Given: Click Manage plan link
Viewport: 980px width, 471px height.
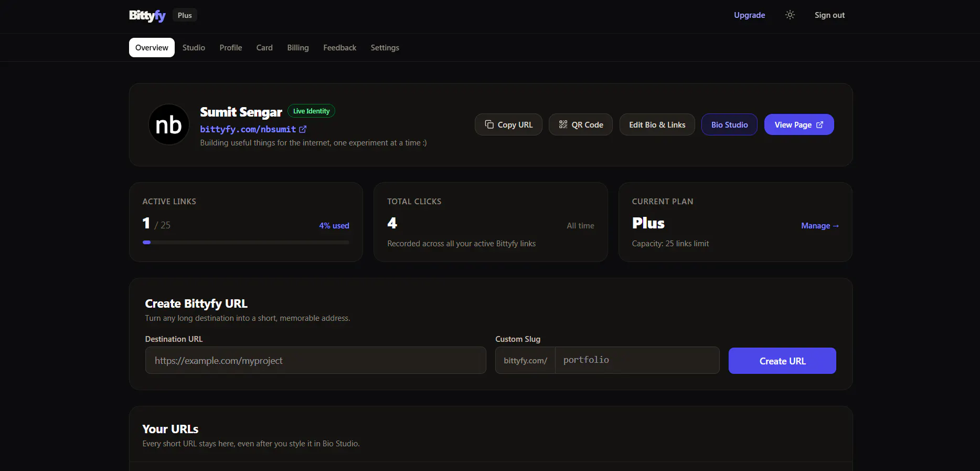Looking at the screenshot, I should pos(820,226).
